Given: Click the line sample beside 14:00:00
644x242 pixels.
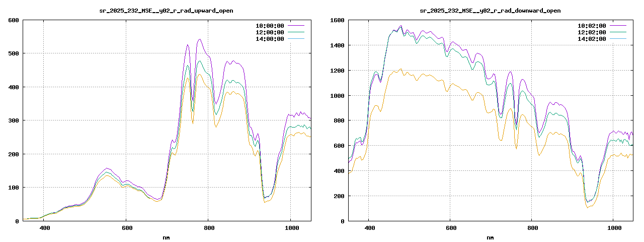Looking at the screenshot, I should tap(297, 38).
